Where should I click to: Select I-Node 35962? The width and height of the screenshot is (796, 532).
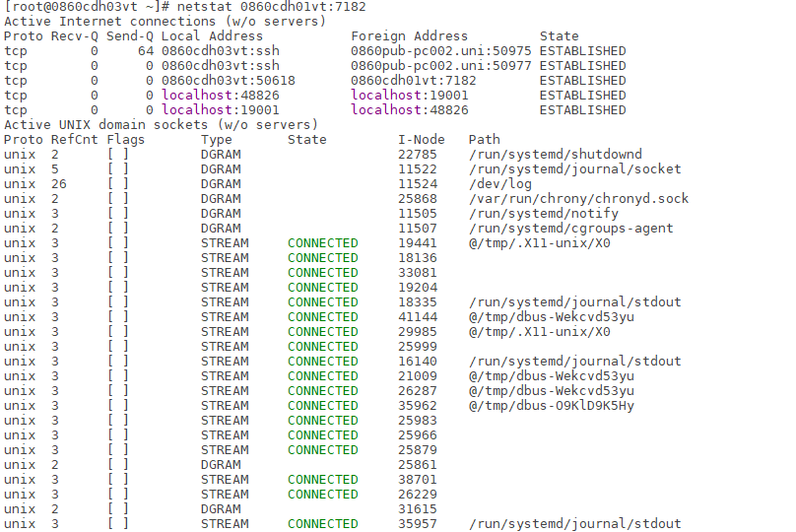click(x=418, y=406)
